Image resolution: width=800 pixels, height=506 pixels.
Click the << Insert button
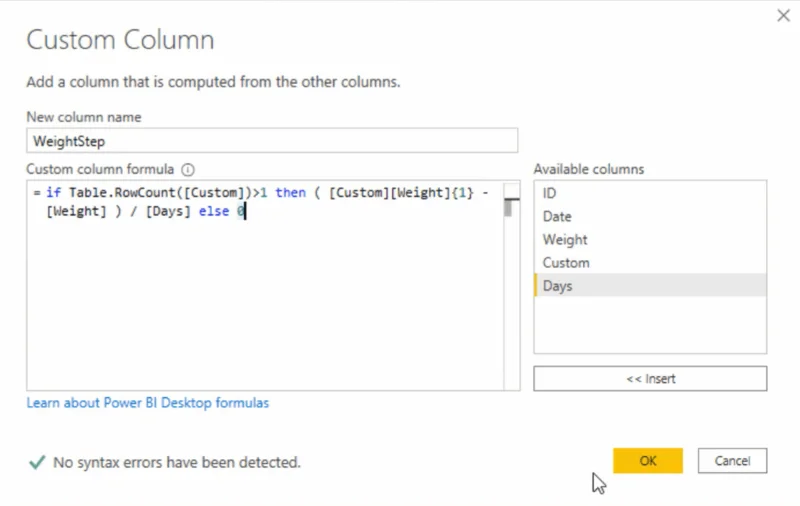(x=650, y=378)
